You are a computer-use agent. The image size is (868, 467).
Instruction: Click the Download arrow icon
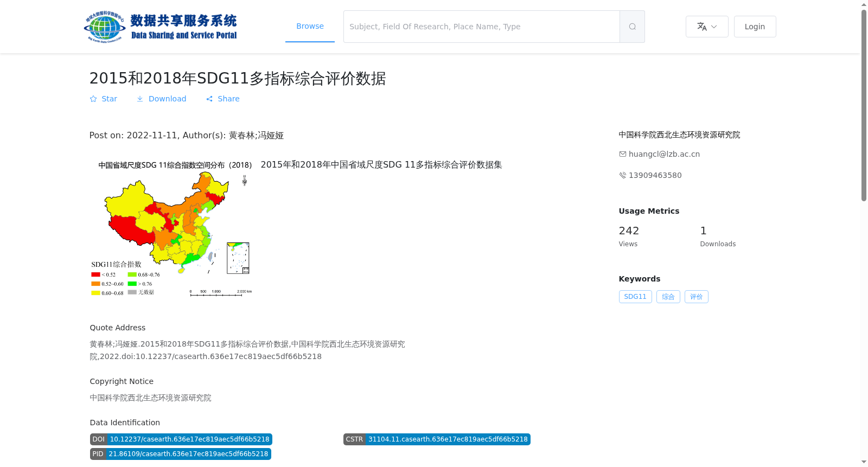140,99
